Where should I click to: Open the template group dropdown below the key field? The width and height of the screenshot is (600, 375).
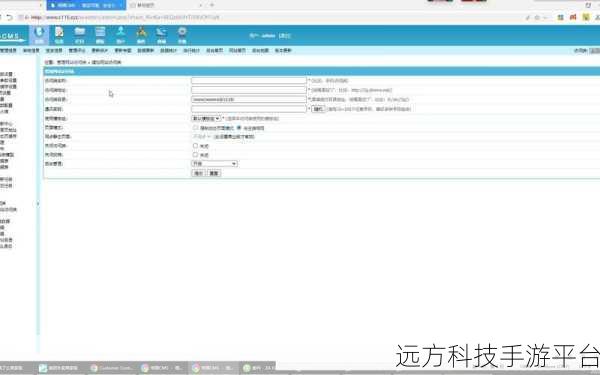point(206,119)
